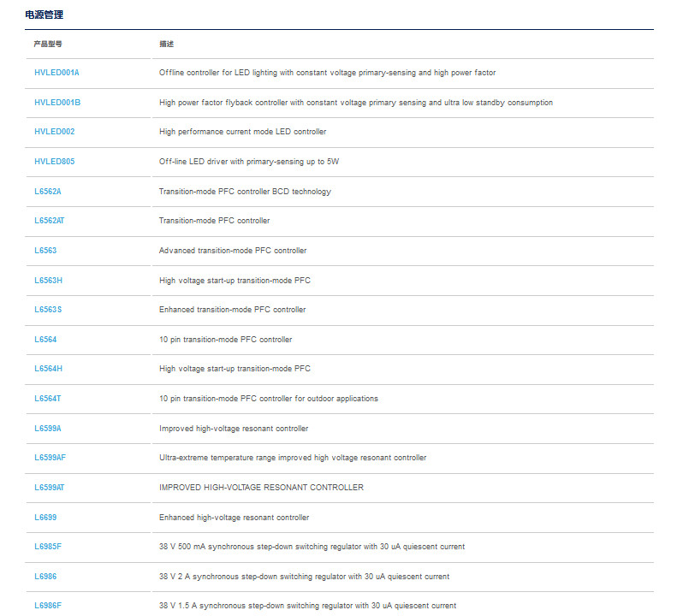This screenshot has height=616, width=689.
Task: Open the L6564H product link
Action: tap(48, 368)
